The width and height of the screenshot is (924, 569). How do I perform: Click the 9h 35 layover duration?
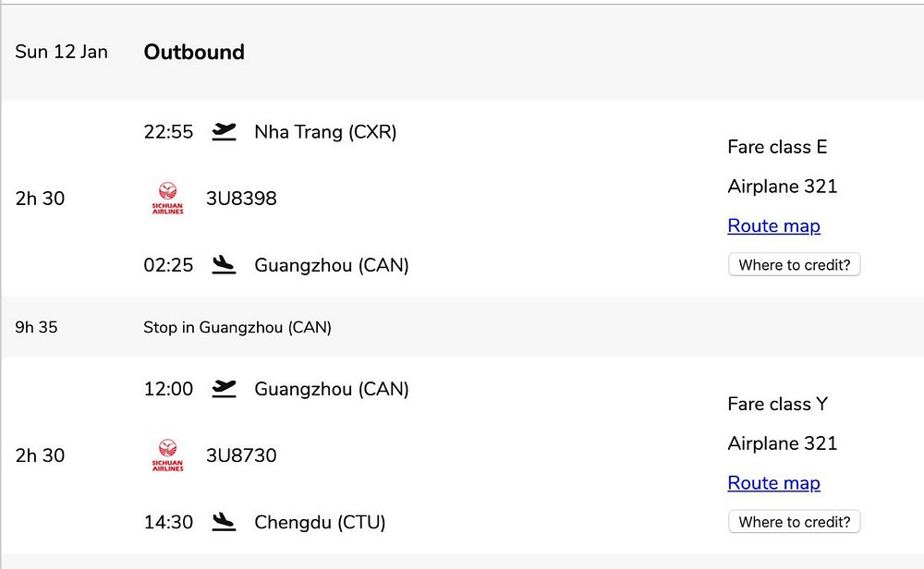[36, 327]
